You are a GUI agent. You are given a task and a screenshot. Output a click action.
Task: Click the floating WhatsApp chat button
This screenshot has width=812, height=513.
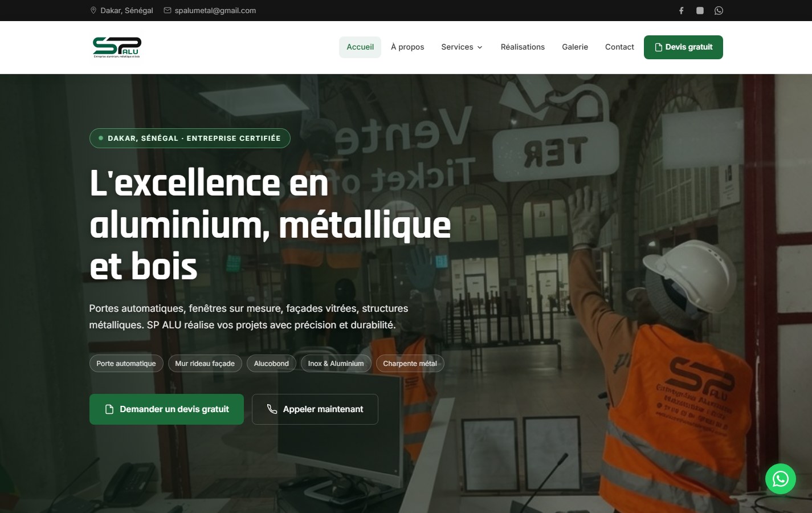coord(780,479)
